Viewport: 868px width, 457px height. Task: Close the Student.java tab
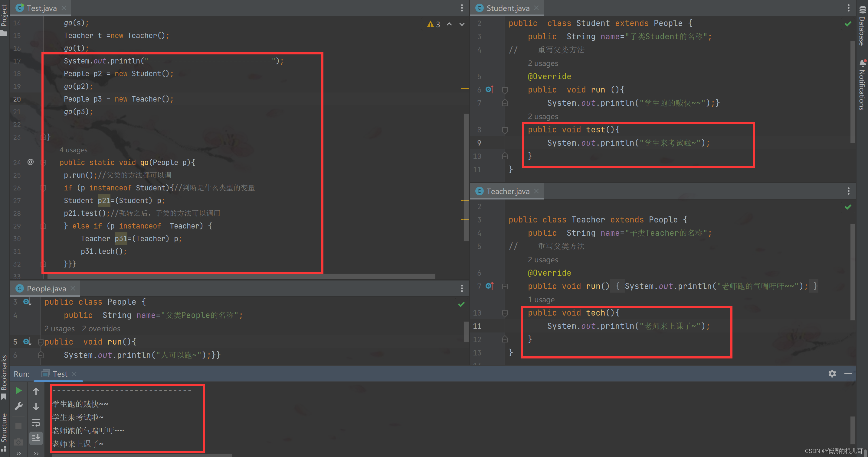click(536, 8)
